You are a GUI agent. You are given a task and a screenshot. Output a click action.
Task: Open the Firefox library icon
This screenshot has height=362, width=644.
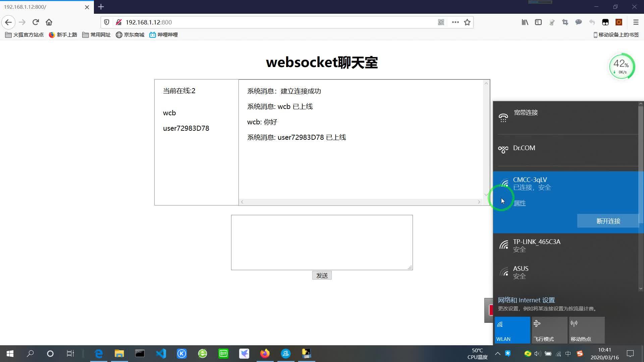pos(525,22)
